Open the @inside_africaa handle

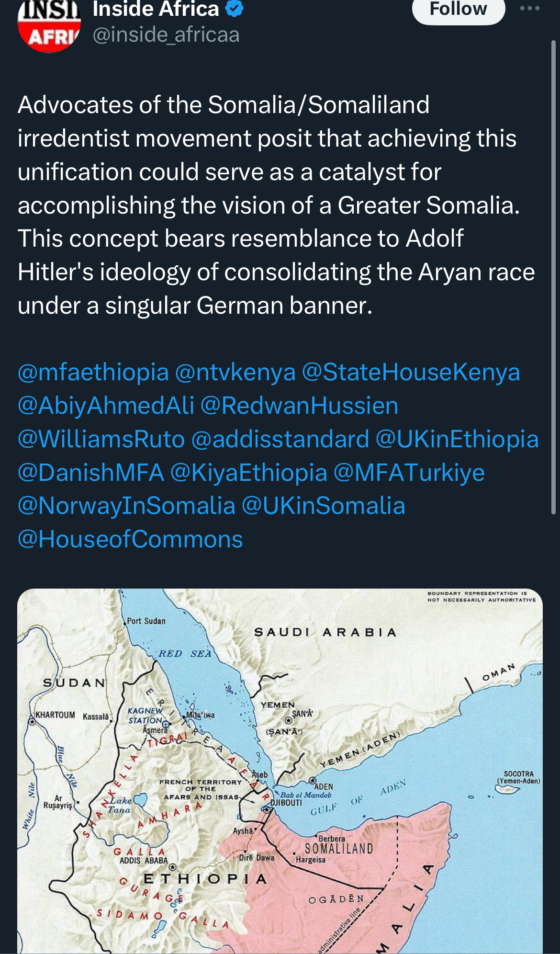pyautogui.click(x=166, y=35)
